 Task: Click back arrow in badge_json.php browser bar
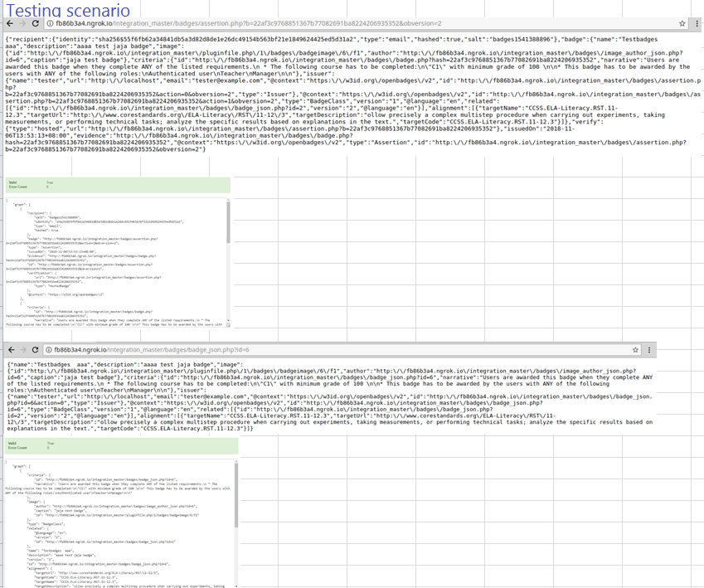[x=12, y=349]
